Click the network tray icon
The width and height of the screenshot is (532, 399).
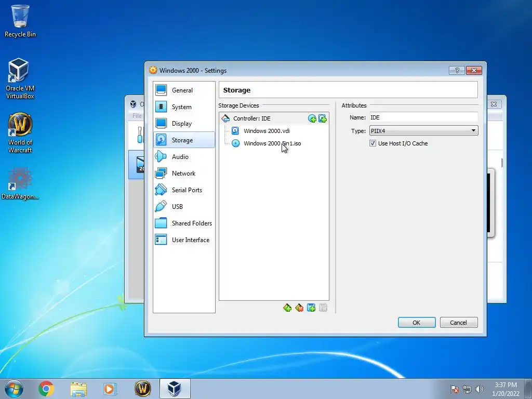click(x=467, y=389)
